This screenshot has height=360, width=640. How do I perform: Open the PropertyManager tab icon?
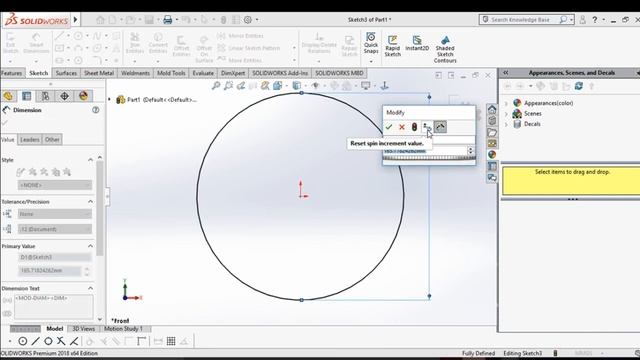(x=27, y=96)
